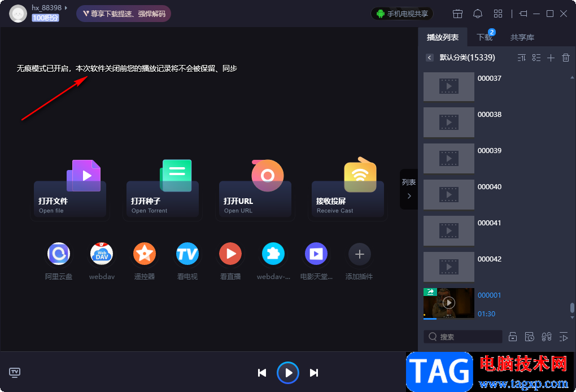Image resolution: width=576 pixels, height=392 pixels.
Task: Switch to the Playlist (播放列表) tab
Action: pyautogui.click(x=443, y=37)
